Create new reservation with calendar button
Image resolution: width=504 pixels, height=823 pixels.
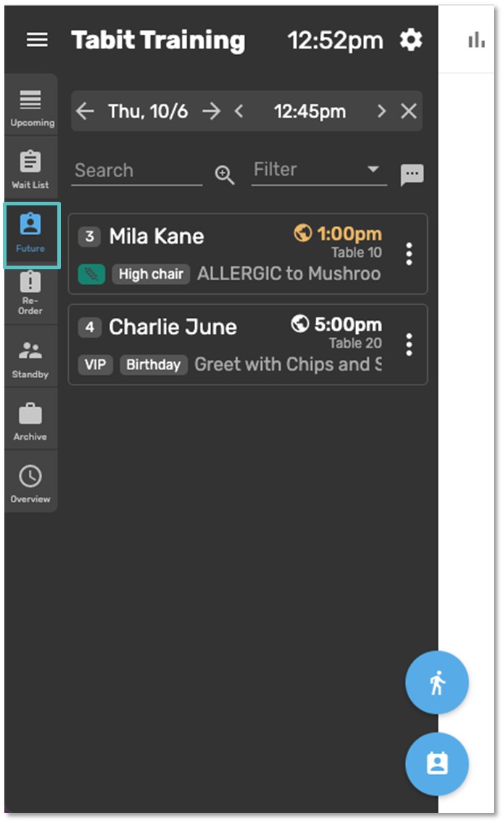pyautogui.click(x=437, y=763)
